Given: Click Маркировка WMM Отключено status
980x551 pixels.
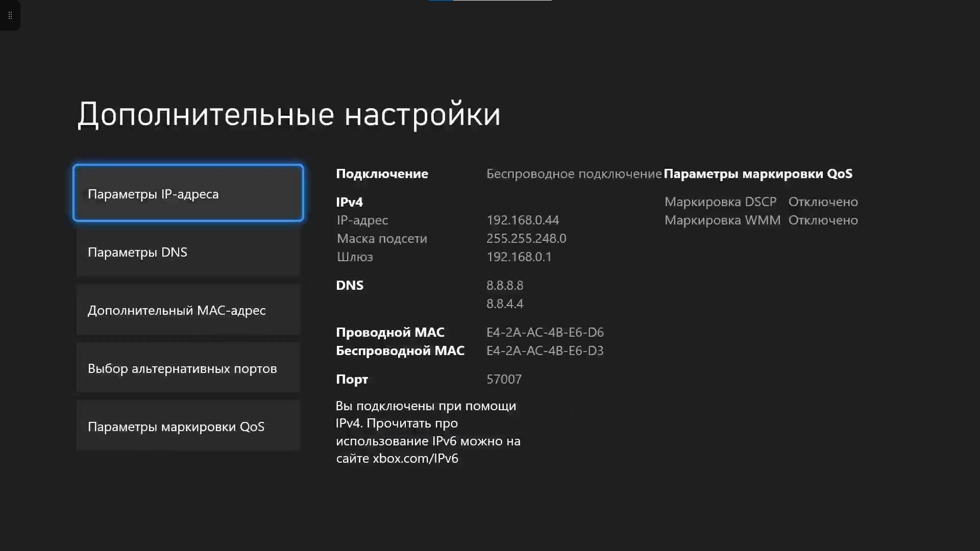Looking at the screenshot, I should click(x=823, y=220).
